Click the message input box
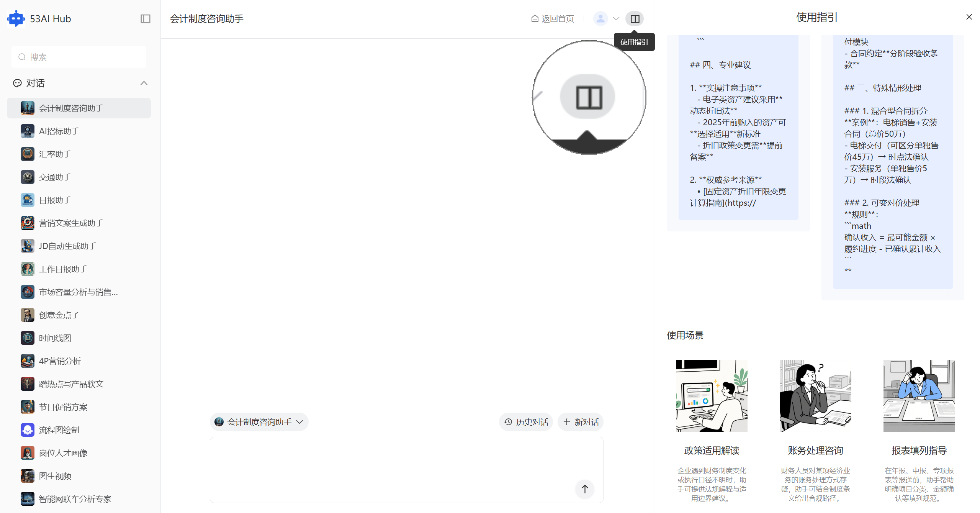 pos(407,470)
